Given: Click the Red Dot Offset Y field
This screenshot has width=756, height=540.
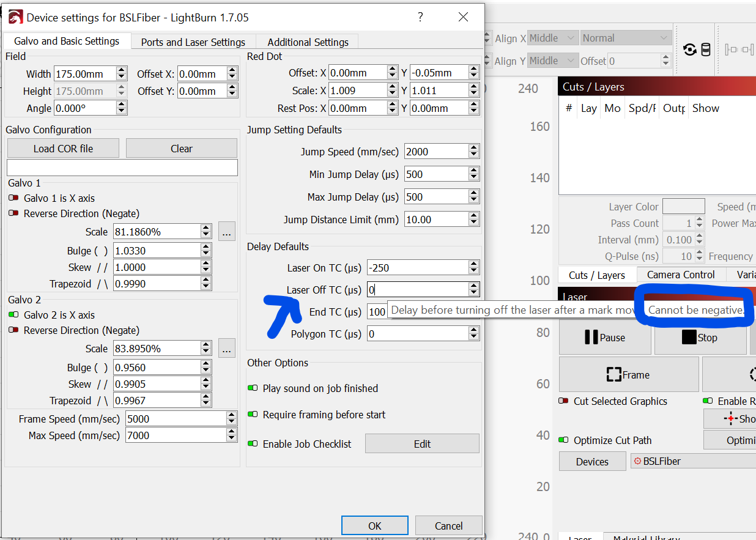Looking at the screenshot, I should [439, 73].
